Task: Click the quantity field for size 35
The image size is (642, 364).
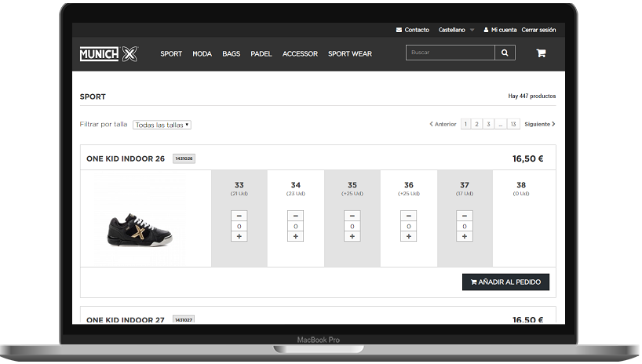Action: pyautogui.click(x=352, y=226)
